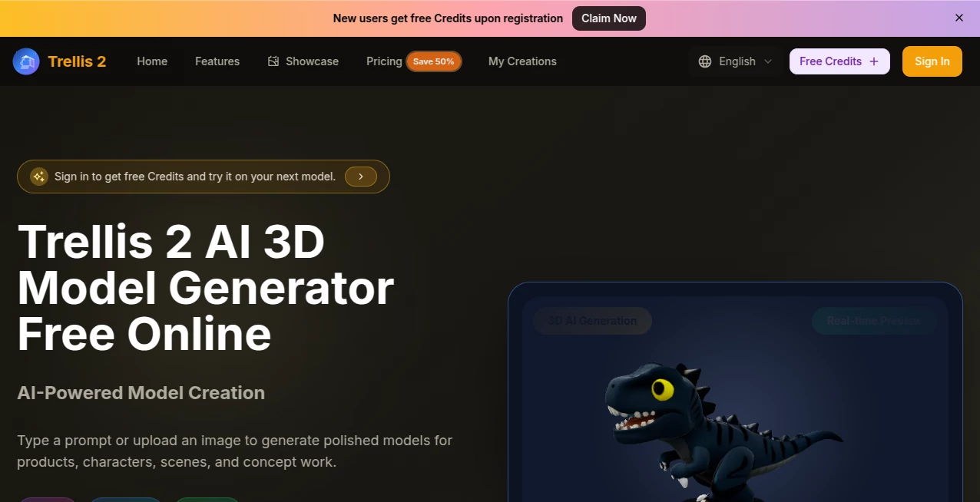Click 'New users get free Credits' banner text
The height and width of the screenshot is (502, 980).
tap(448, 18)
